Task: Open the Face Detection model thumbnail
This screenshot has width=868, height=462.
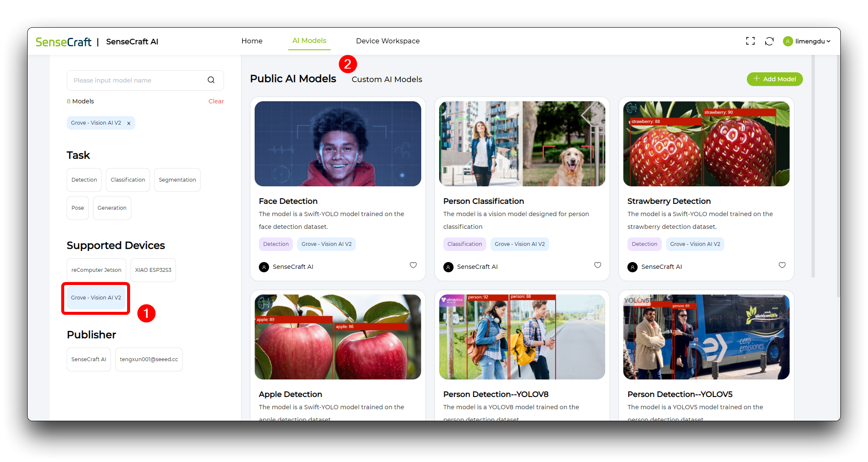Action: 338,144
